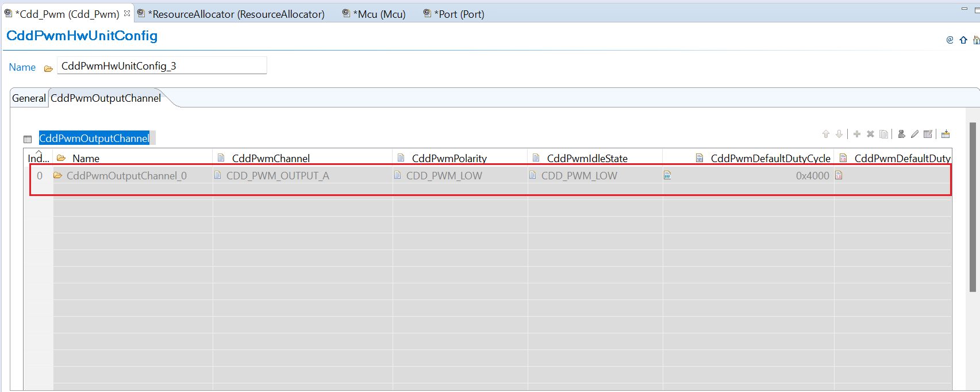Image resolution: width=980 pixels, height=392 pixels.
Task: Switch to the *ResourceAllocator editor tab
Action: pos(230,14)
